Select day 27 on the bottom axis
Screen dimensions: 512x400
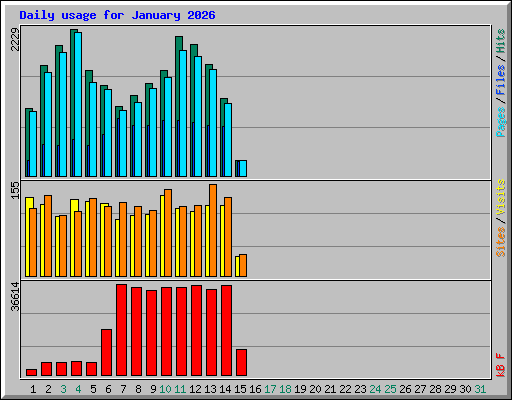(x=420, y=389)
